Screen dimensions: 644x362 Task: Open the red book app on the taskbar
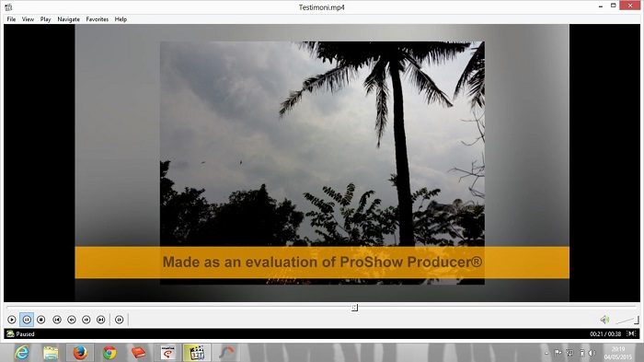pos(138,353)
